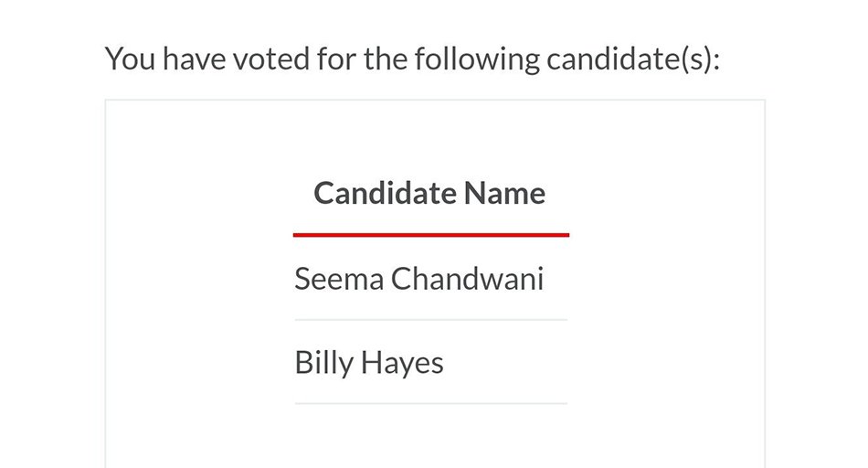Click the word Name in table header
Viewport: 868px width, 468px height.
[505, 194]
